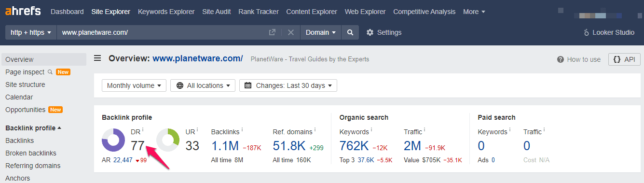644x183 pixels.
Task: Open Competitive Analysis
Action: [424, 12]
